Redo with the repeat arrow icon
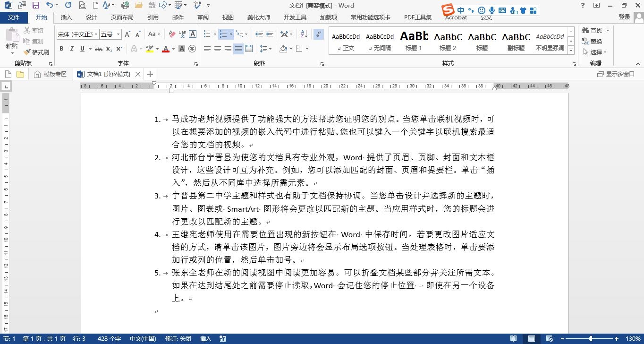Screen dimensions: 644x344 (68, 5)
